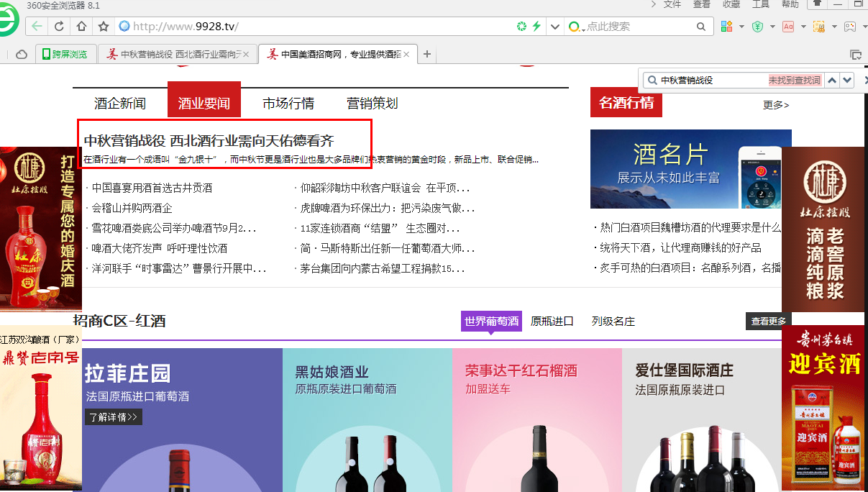
Task: Expand the Aa translate dropdown arrow
Action: [x=803, y=27]
